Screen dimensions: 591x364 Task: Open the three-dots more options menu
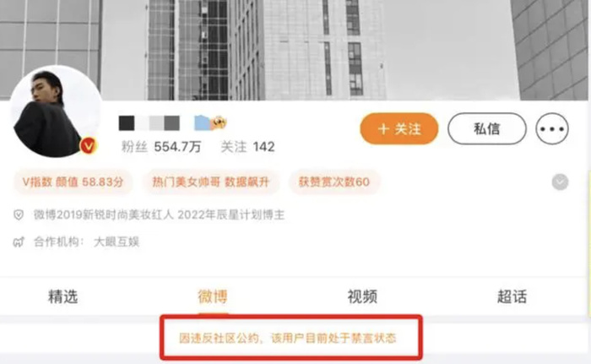click(x=552, y=128)
